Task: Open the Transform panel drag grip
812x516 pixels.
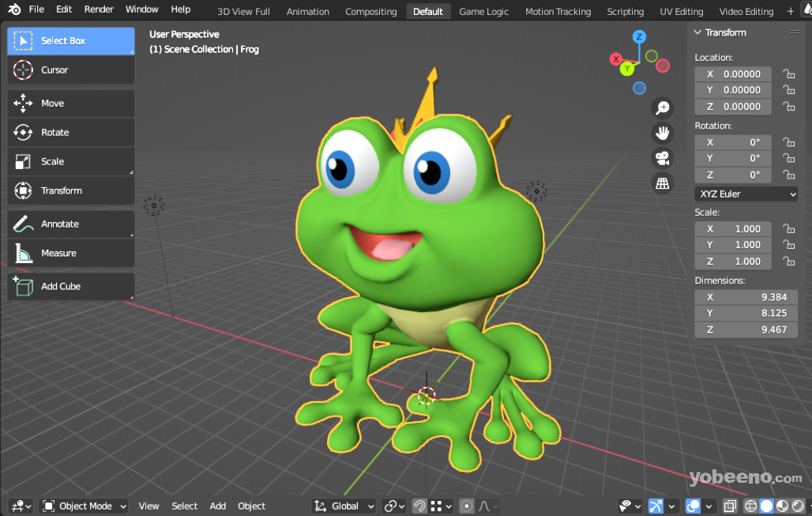Action: click(x=795, y=32)
